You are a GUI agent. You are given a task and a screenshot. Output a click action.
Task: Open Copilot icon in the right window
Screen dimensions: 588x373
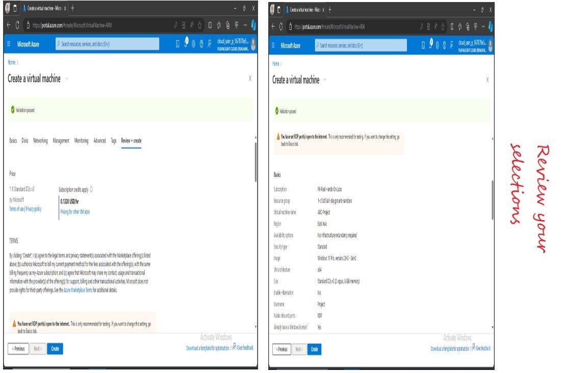pos(491,26)
